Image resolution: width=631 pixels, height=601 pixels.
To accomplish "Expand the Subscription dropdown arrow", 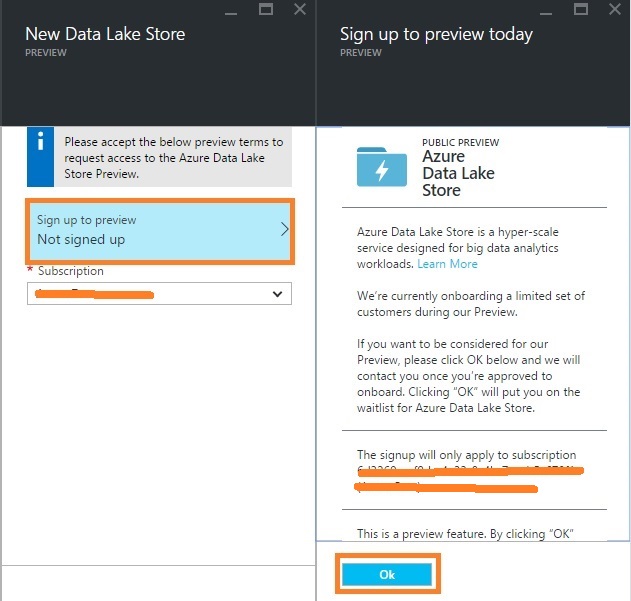I will (x=277, y=294).
